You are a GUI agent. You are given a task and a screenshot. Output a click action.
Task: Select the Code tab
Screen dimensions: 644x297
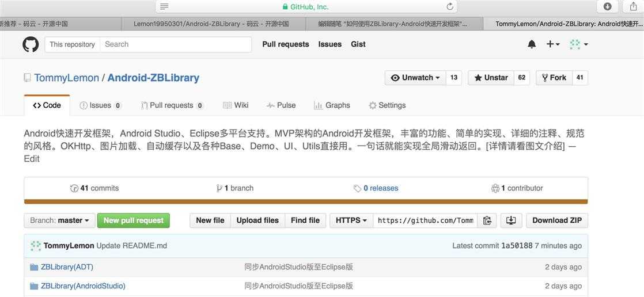[47, 105]
